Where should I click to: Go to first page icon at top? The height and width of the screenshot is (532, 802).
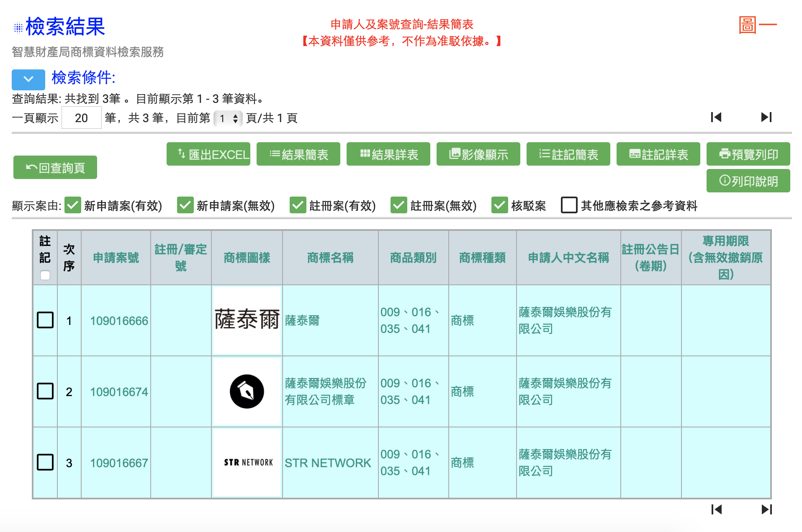(716, 117)
